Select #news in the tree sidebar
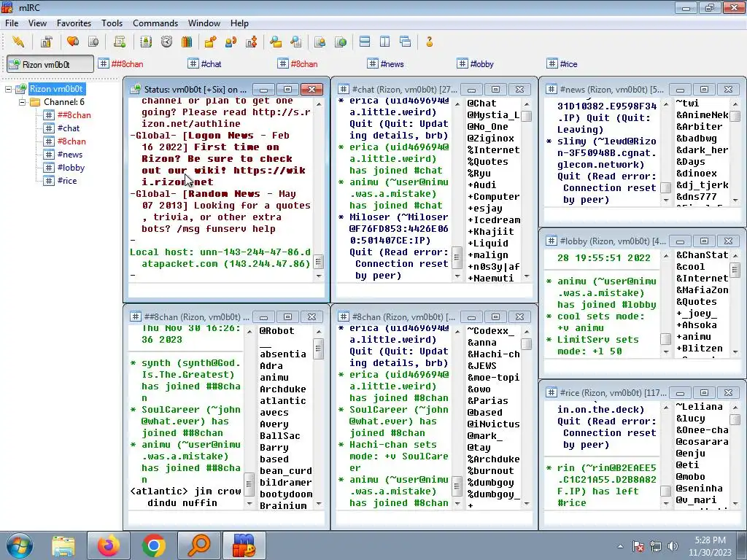 (x=70, y=155)
